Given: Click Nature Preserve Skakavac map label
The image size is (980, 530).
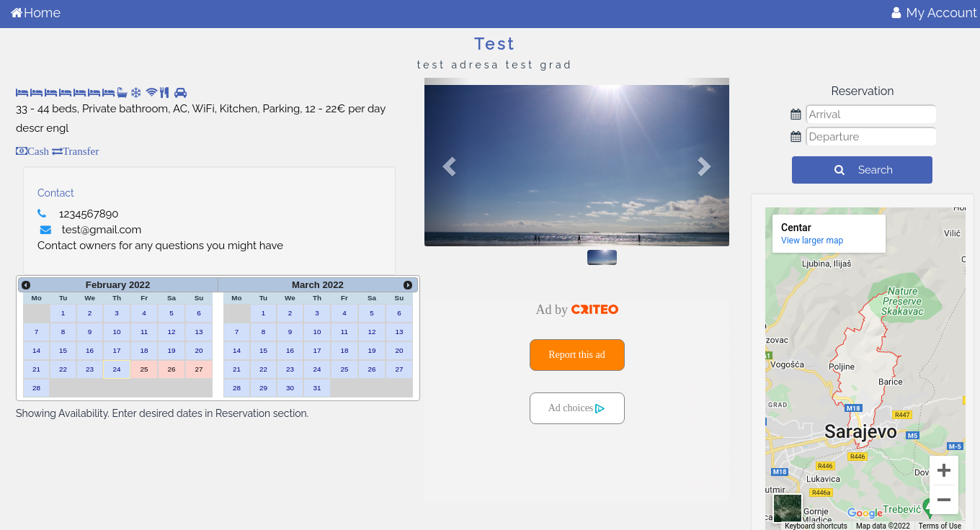Looking at the screenshot, I should point(902,302).
